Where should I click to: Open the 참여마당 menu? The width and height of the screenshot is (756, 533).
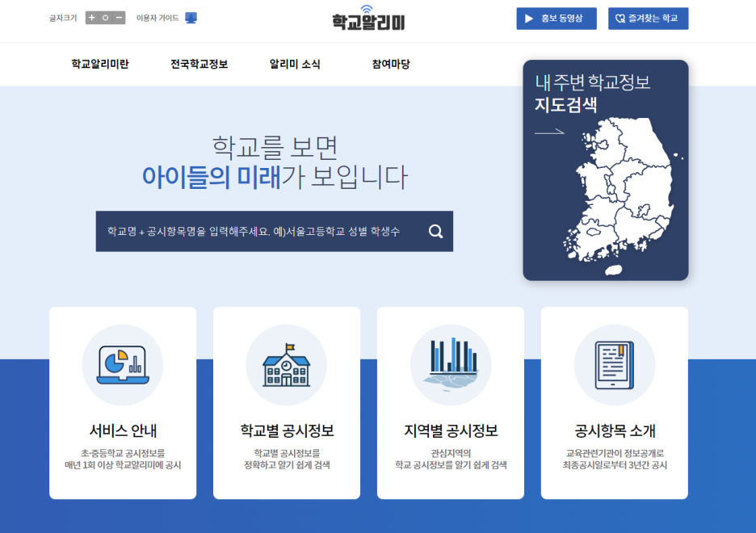click(x=391, y=64)
